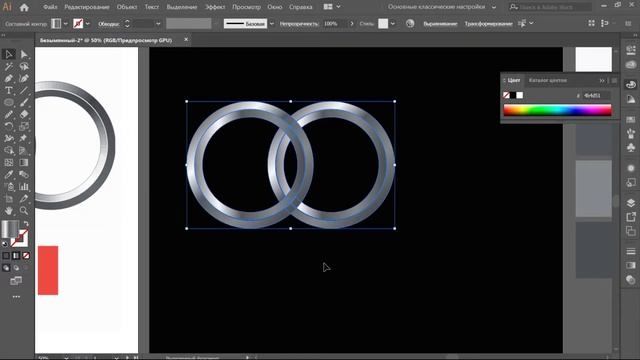The width and height of the screenshot is (640, 360).
Task: Select the Curvature tool
Action: click(24, 78)
